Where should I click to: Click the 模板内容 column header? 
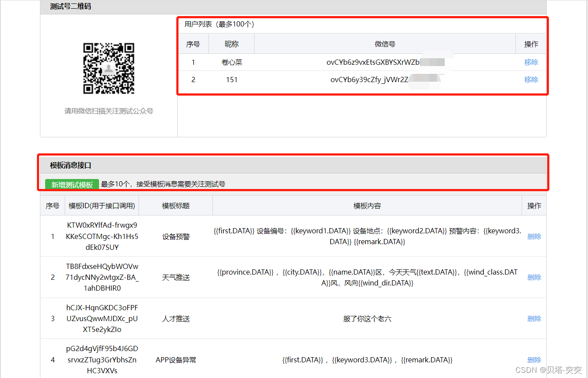point(367,206)
